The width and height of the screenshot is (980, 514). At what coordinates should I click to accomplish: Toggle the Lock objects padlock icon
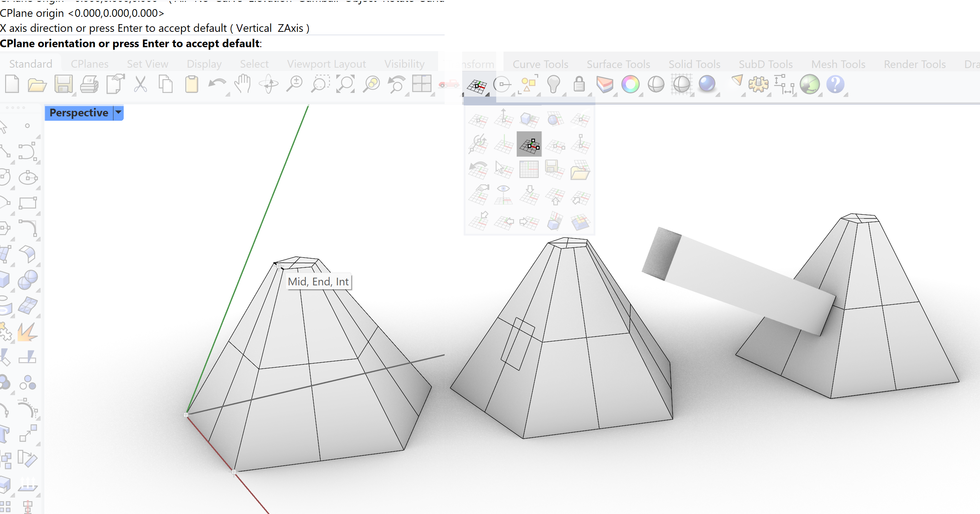(x=579, y=85)
